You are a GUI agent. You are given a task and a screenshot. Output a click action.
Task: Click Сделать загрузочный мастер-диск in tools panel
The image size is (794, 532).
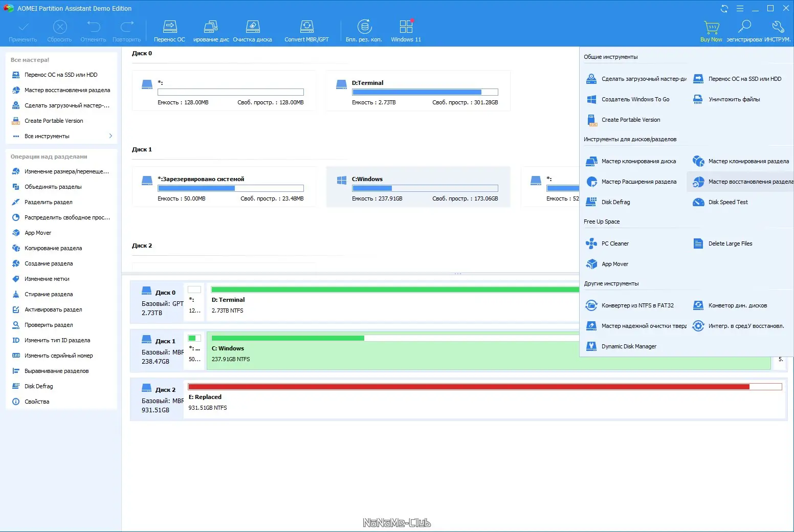pyautogui.click(x=636, y=79)
